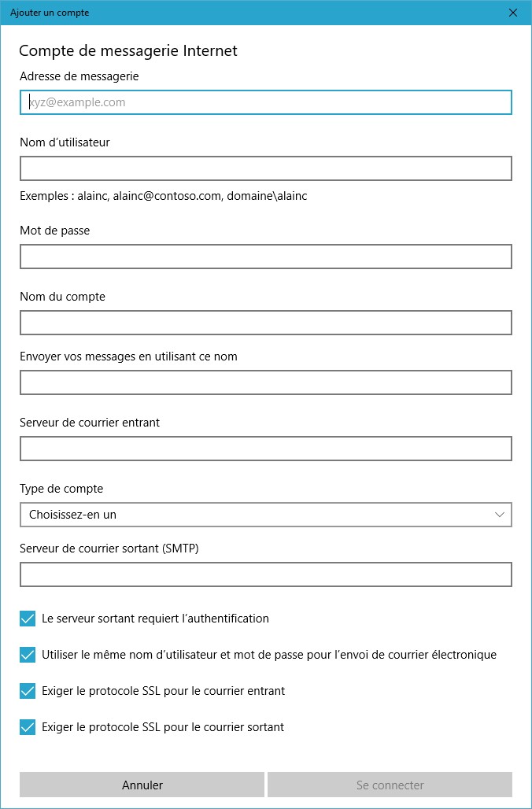The image size is (532, 809).
Task: Click the Serveur de courrier sortant (SMTP) field
Action: click(265, 574)
